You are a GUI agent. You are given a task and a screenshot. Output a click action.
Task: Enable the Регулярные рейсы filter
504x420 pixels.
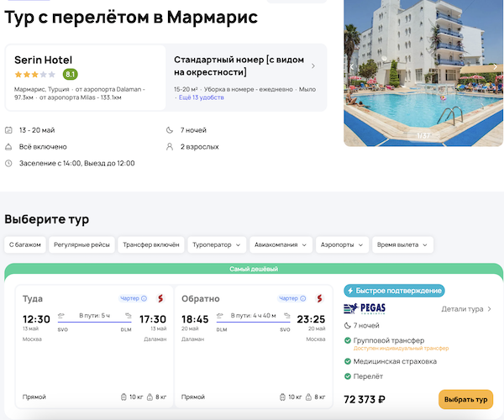(x=81, y=245)
